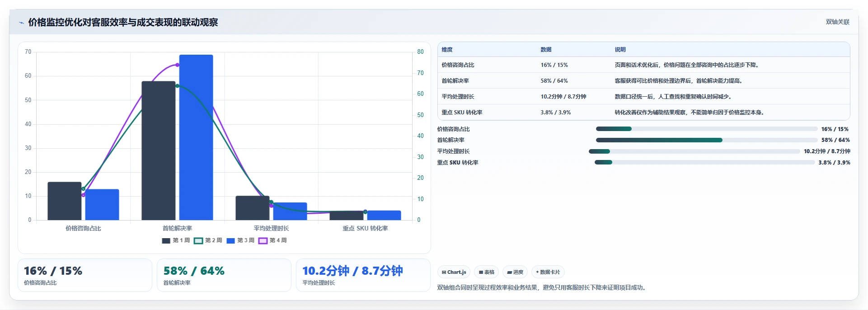Viewport: 868px width, 310px height.
Task: Click the 平均处理时长 cell in the table
Action: click(x=458, y=97)
